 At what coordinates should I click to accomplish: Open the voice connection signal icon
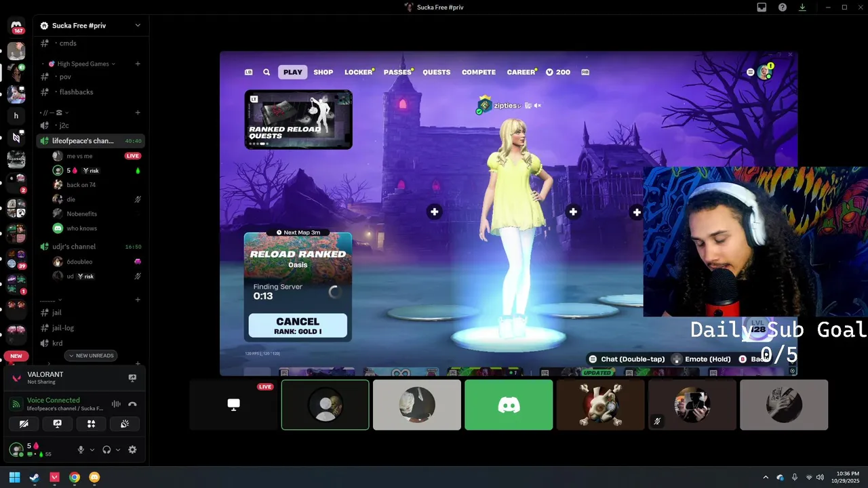coord(16,404)
